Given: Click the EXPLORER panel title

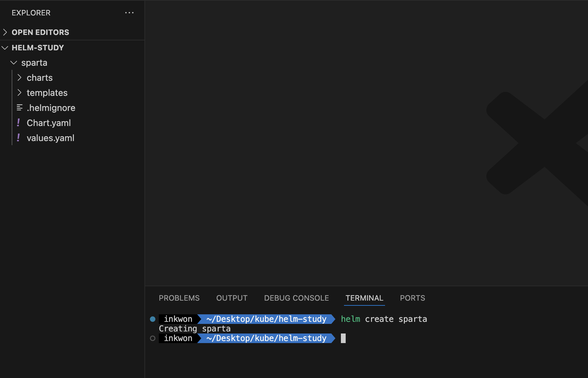Looking at the screenshot, I should pos(31,13).
